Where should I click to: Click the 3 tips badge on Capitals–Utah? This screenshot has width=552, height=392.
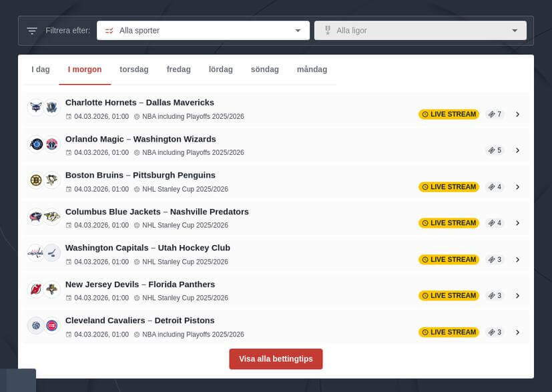tap(495, 260)
